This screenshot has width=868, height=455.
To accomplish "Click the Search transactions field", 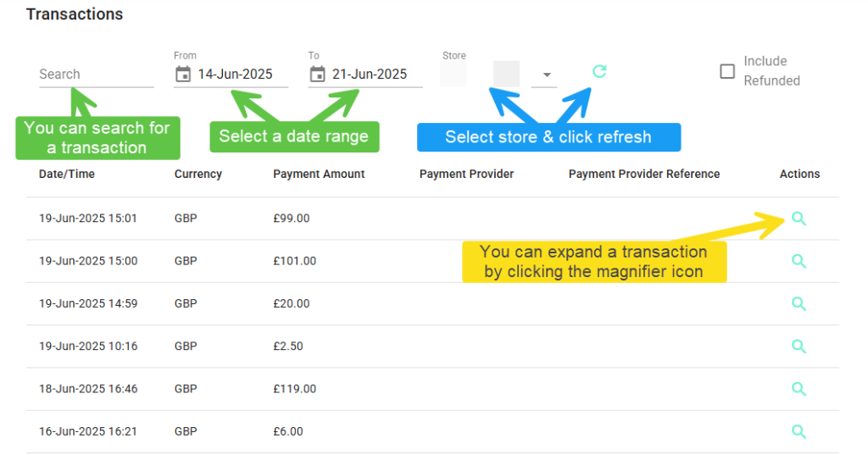I will point(97,75).
